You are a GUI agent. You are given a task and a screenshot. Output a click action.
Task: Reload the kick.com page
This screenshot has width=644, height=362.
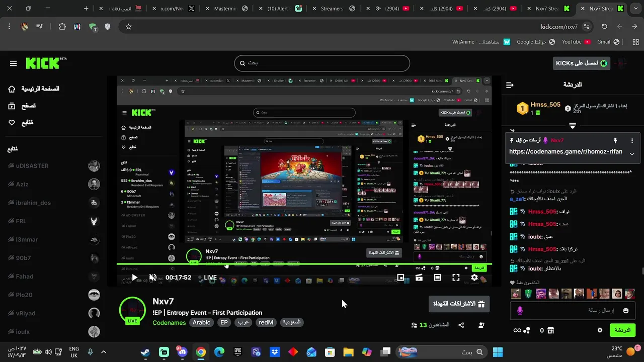[x=604, y=27]
